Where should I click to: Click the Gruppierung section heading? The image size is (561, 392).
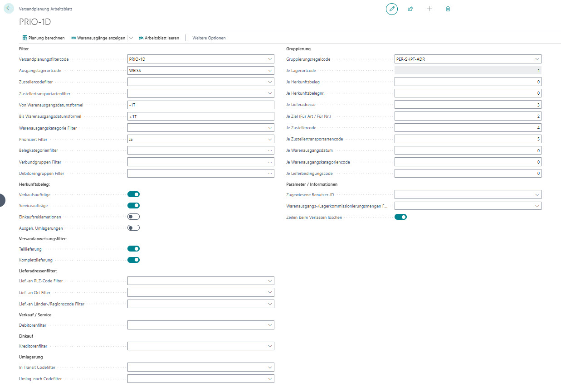tap(298, 48)
